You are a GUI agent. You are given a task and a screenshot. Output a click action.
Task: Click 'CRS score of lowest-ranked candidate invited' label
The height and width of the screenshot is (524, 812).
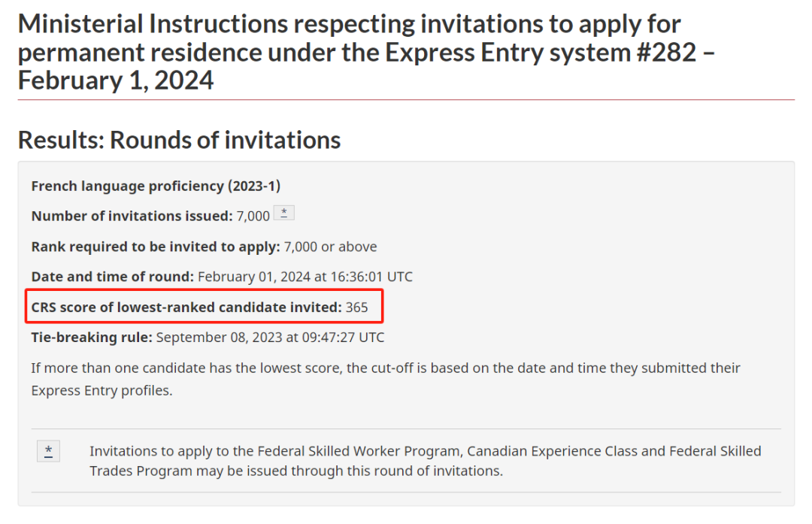pyautogui.click(x=186, y=307)
